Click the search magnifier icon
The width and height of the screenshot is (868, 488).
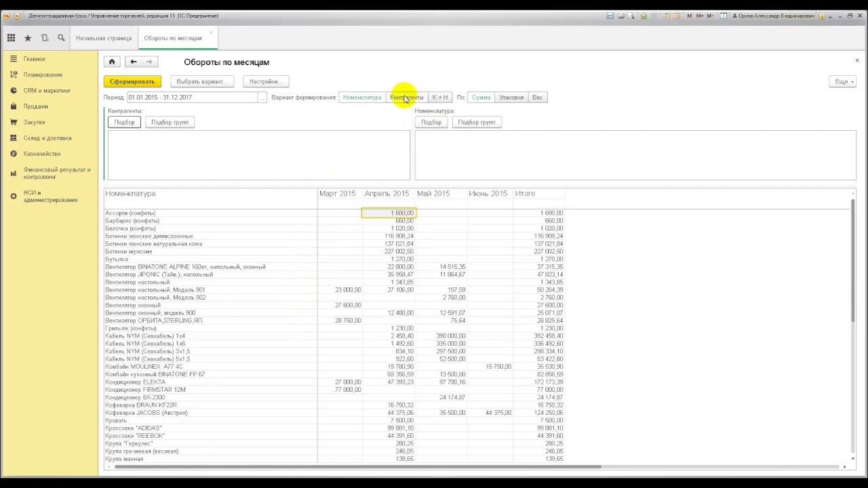tap(61, 38)
